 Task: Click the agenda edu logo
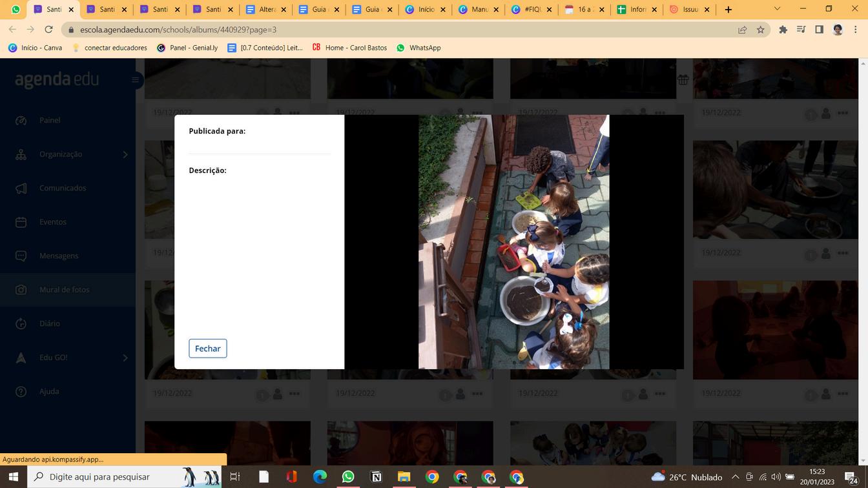click(57, 79)
